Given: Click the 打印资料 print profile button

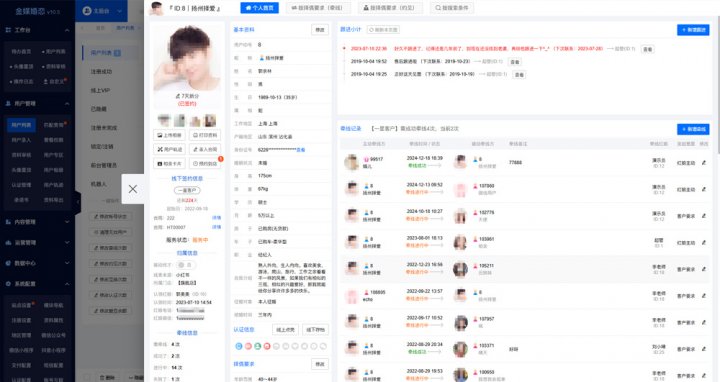Looking at the screenshot, I should 205,135.
